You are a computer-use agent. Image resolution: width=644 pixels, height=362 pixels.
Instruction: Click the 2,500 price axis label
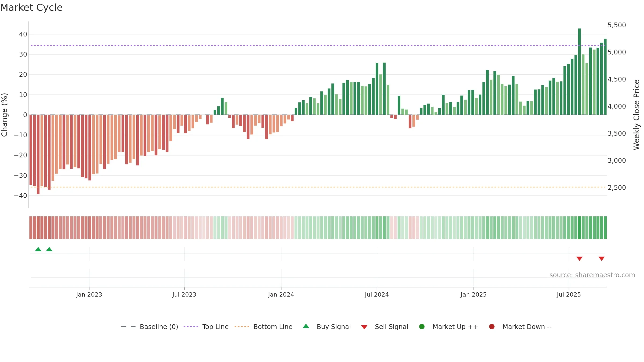point(617,188)
